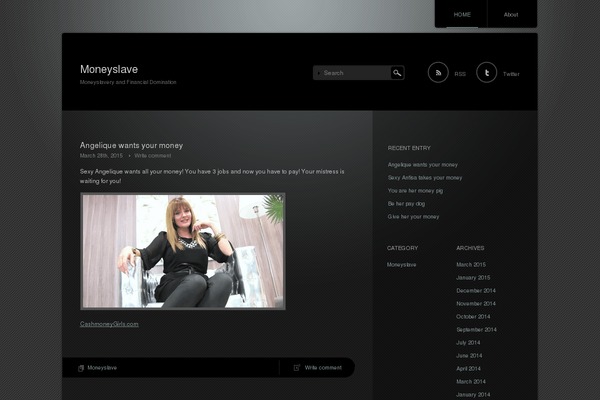
Task: Open the RSS text link
Action: (x=460, y=74)
